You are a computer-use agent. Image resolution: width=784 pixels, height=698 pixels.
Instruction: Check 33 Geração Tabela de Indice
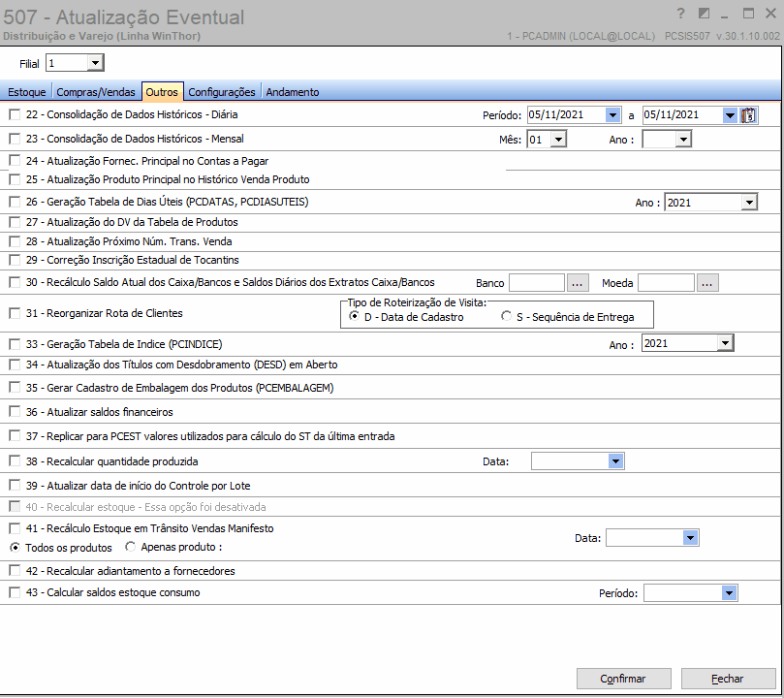(15, 344)
